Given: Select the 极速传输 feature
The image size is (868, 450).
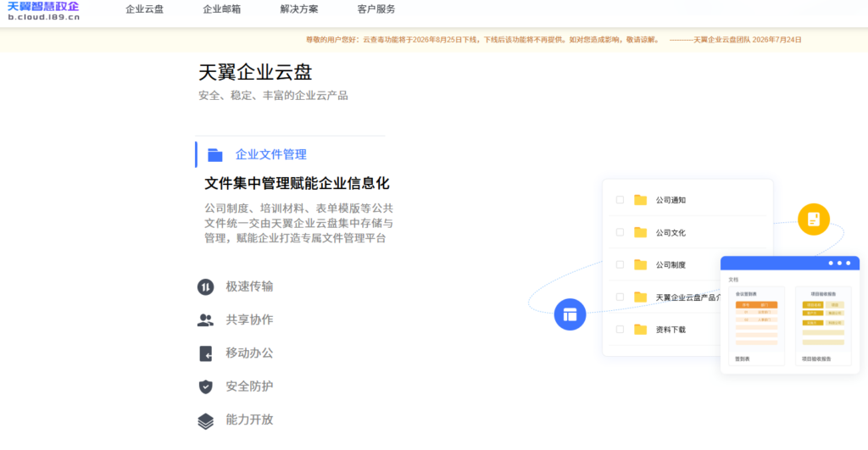Looking at the screenshot, I should (x=249, y=286).
